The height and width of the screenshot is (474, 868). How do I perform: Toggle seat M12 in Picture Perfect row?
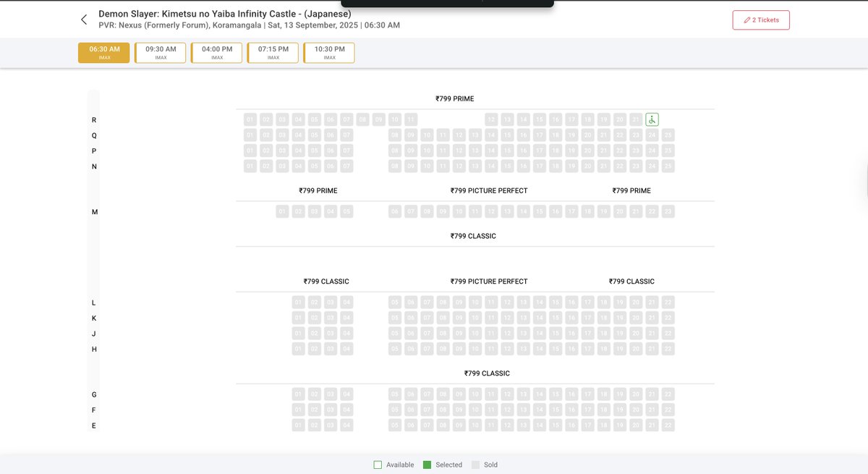490,211
